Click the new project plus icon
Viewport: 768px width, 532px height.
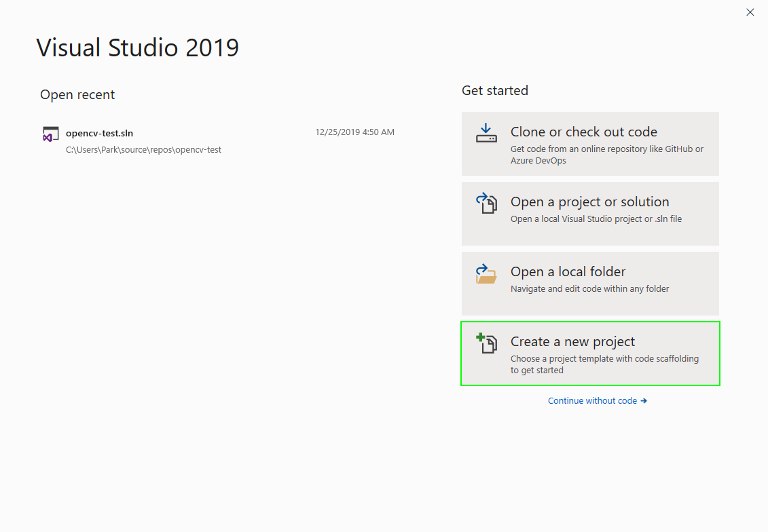[486, 343]
